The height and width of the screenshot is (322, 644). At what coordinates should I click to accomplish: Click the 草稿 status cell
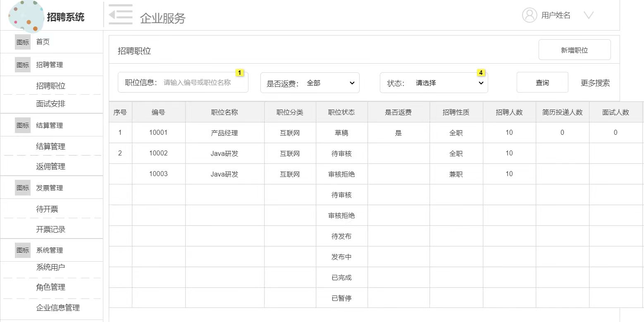coord(341,133)
